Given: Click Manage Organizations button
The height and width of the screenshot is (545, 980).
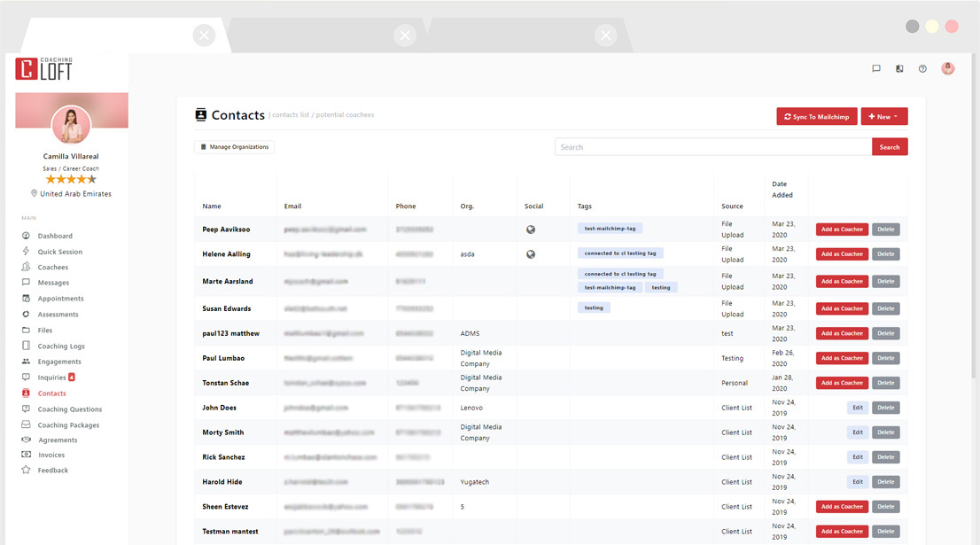Looking at the screenshot, I should (234, 147).
